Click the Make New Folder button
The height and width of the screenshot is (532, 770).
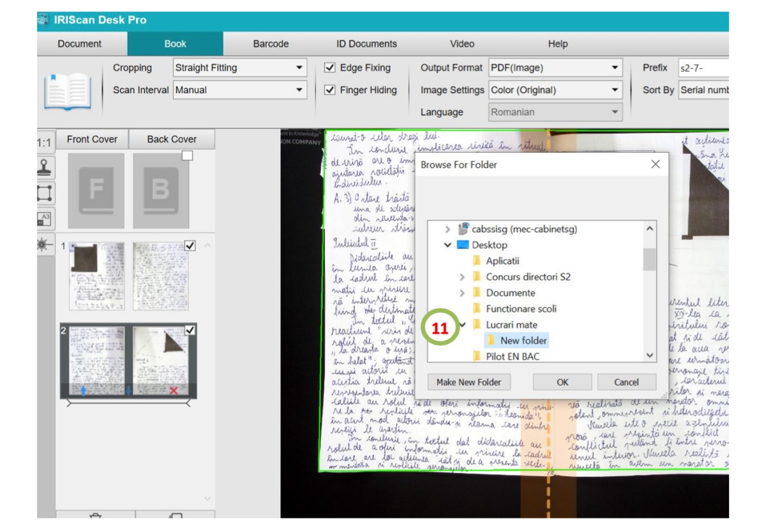coord(468,382)
